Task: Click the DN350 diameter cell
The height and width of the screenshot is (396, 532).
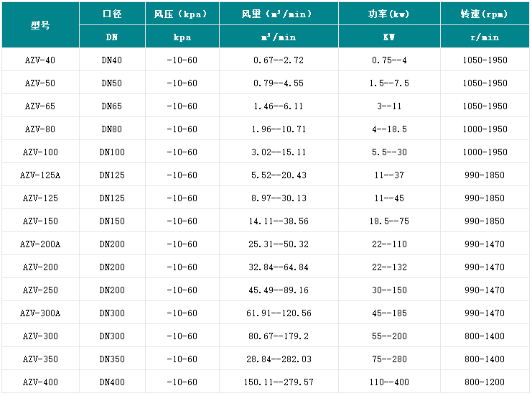Action: point(111,359)
